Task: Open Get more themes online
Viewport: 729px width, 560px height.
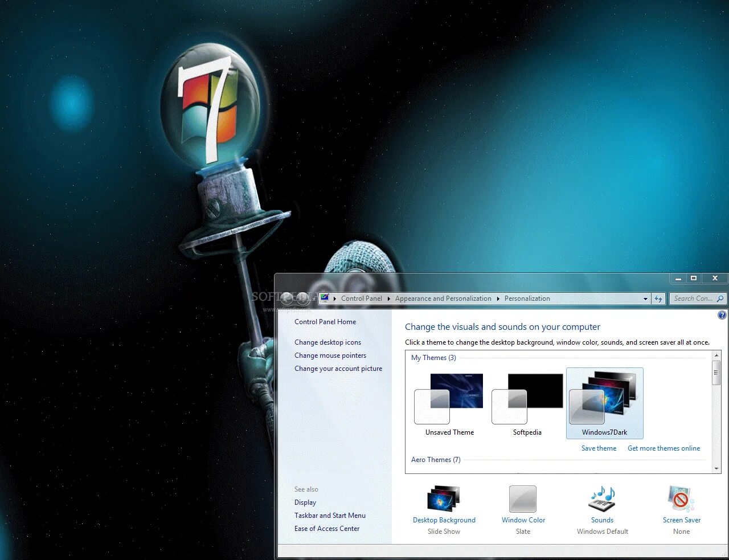Action: click(664, 448)
